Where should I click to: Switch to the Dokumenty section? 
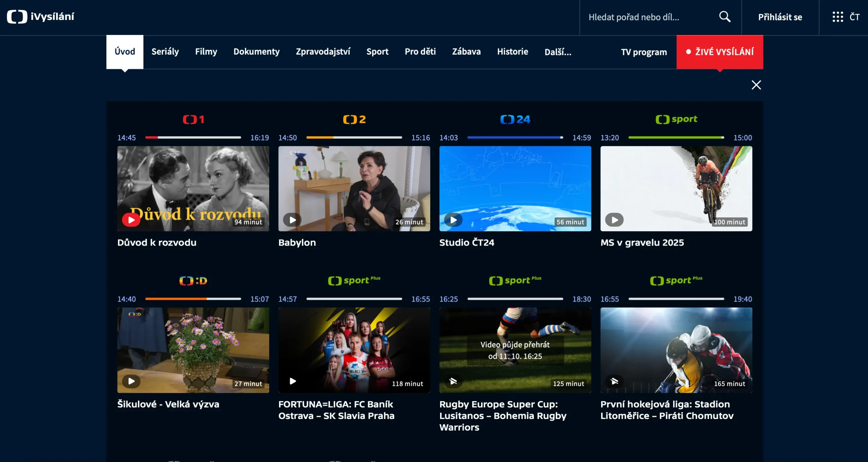256,52
